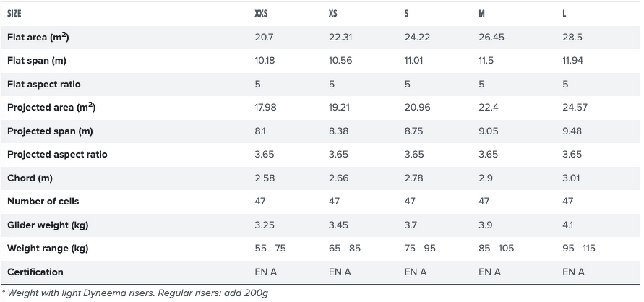Select the Flat area (m²) row label
Screen dimensions: 644x302
(x=38, y=38)
